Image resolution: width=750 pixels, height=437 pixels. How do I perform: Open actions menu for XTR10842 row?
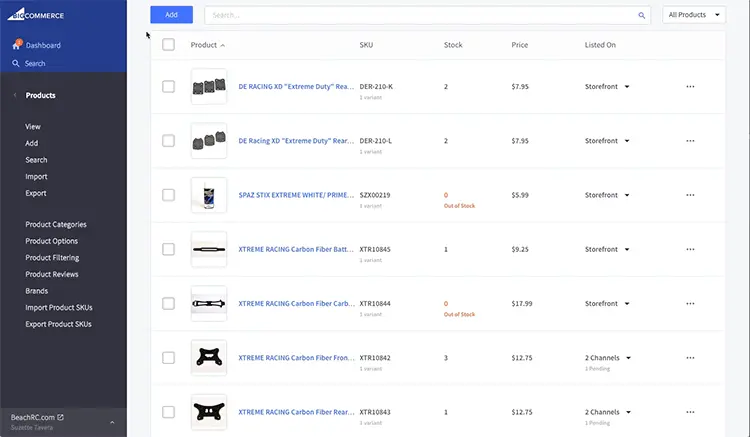pos(690,358)
